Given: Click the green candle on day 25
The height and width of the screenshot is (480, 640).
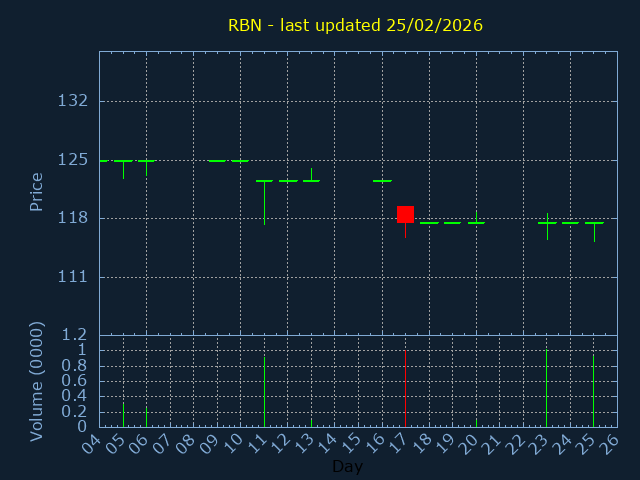Looking at the screenshot, I should 594,223.
